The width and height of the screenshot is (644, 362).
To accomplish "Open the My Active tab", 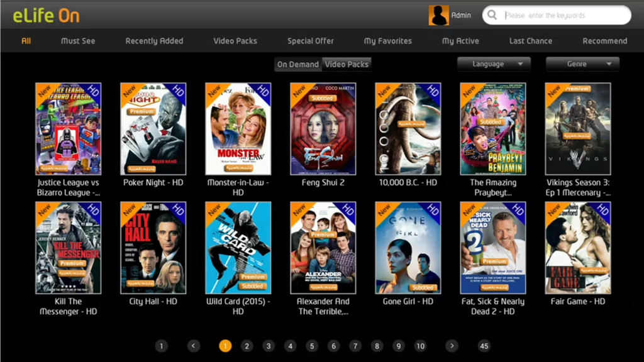I will pos(460,41).
